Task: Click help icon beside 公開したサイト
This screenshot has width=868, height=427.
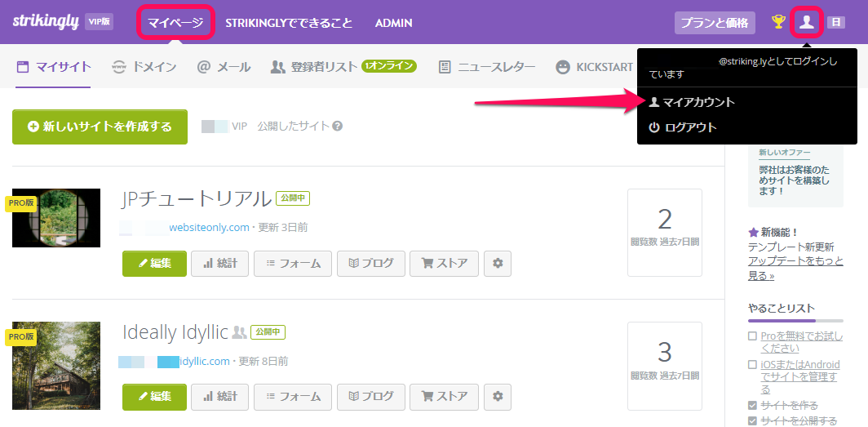Action: [337, 127]
